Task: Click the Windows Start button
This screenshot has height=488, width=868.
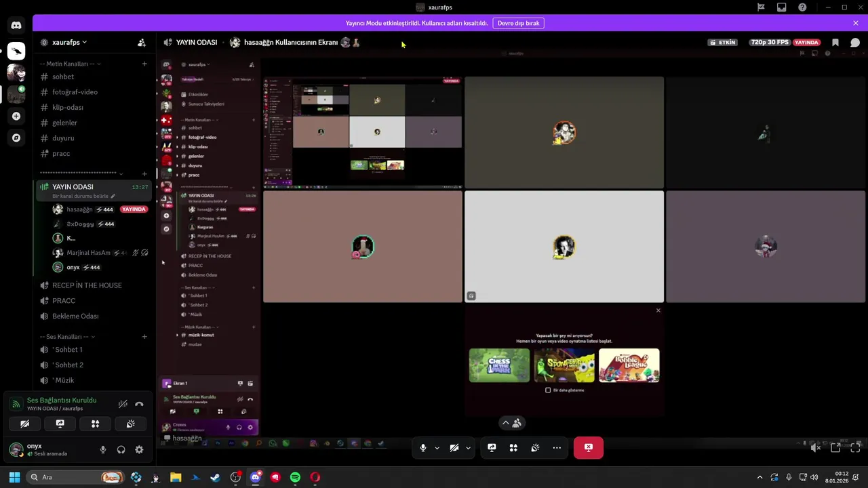Action: tap(14, 477)
